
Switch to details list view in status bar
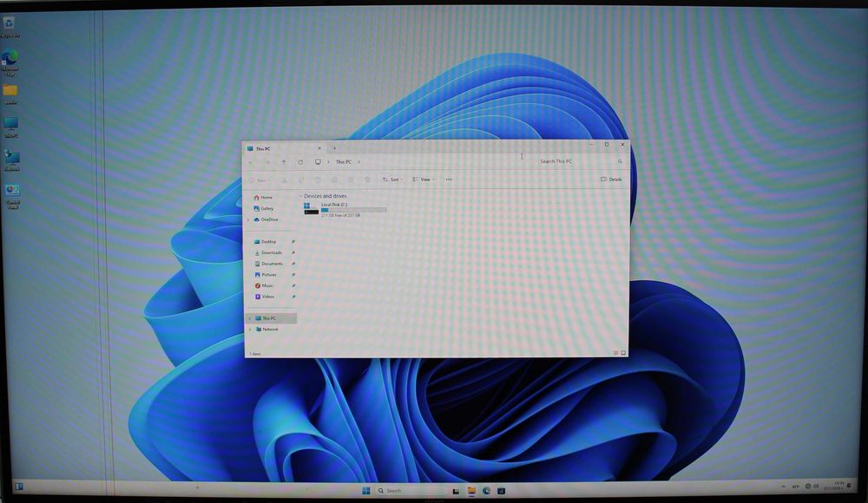pyautogui.click(x=615, y=353)
